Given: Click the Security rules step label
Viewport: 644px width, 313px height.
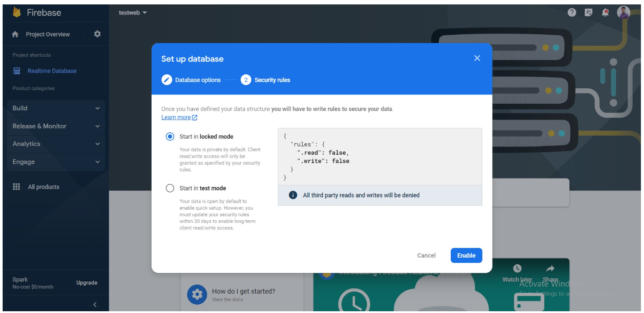Looking at the screenshot, I should [x=272, y=80].
